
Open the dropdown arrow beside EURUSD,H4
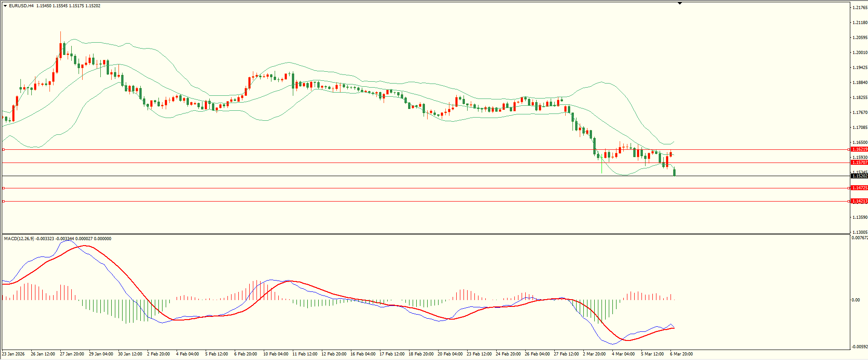pyautogui.click(x=5, y=6)
